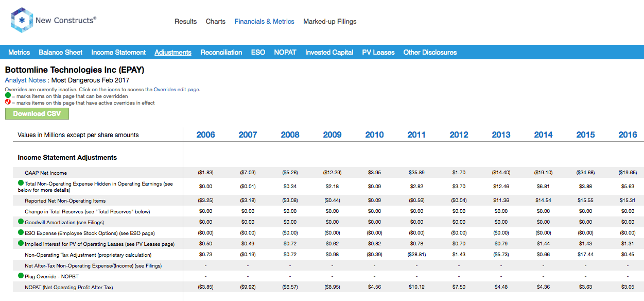Click 2011 tax adjustment value ($28.81)
Screen dimensions: 644x301
point(416,255)
